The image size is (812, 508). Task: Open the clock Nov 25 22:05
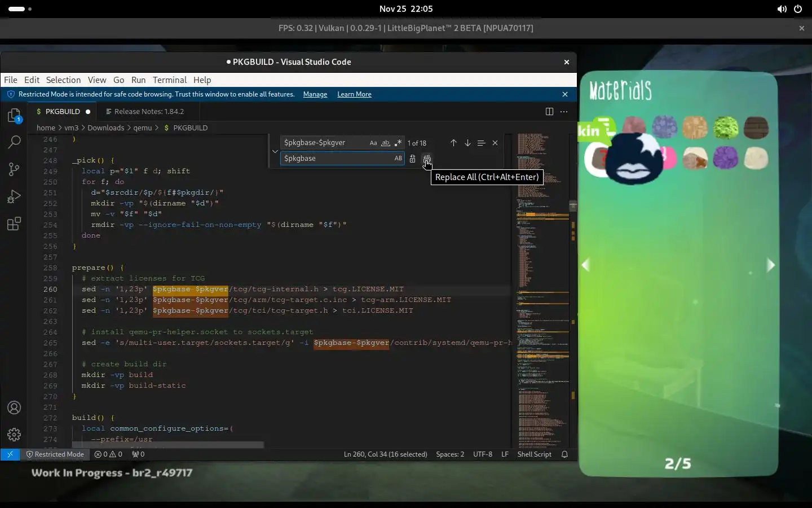click(x=406, y=9)
